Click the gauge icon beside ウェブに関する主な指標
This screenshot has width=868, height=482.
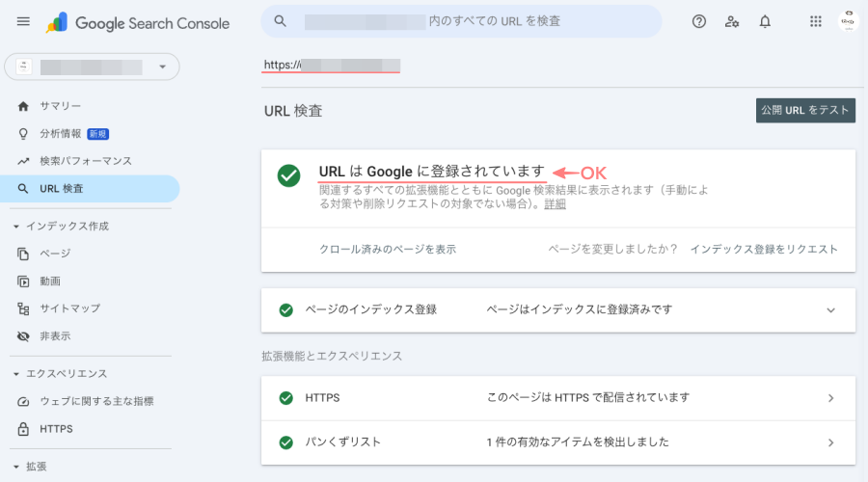pyautogui.click(x=23, y=402)
